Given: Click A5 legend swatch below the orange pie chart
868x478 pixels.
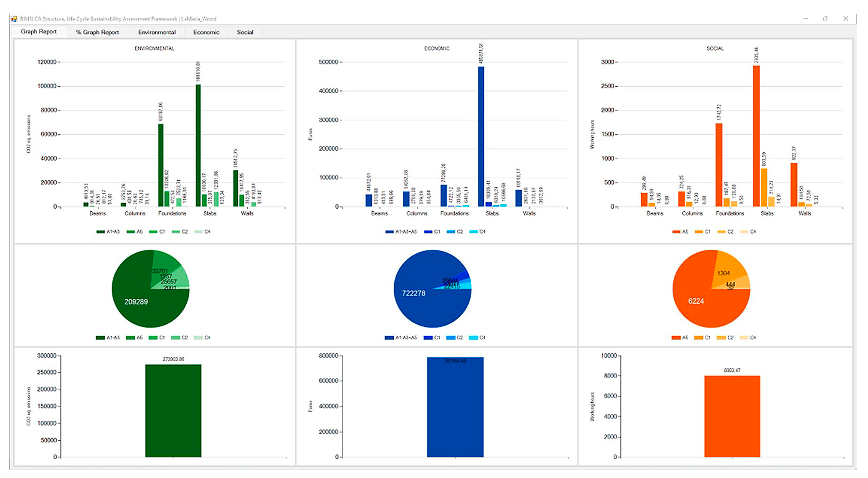Looking at the screenshot, I should (676, 337).
